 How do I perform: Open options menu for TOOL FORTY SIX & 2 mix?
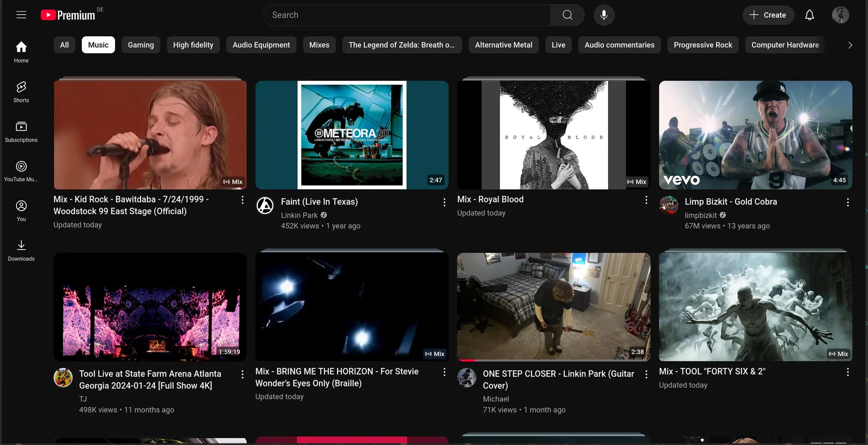[848, 372]
